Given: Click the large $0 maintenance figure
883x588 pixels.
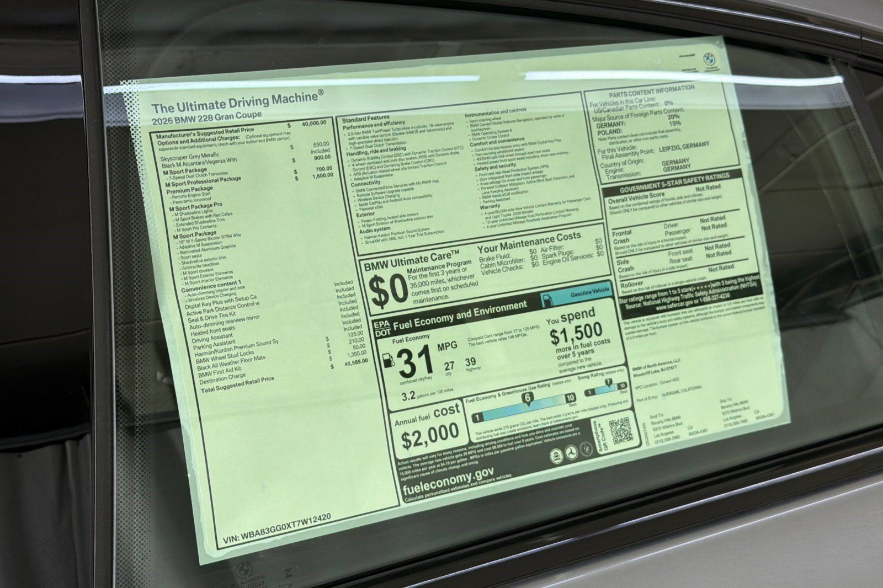Looking at the screenshot, I should pyautogui.click(x=387, y=291).
